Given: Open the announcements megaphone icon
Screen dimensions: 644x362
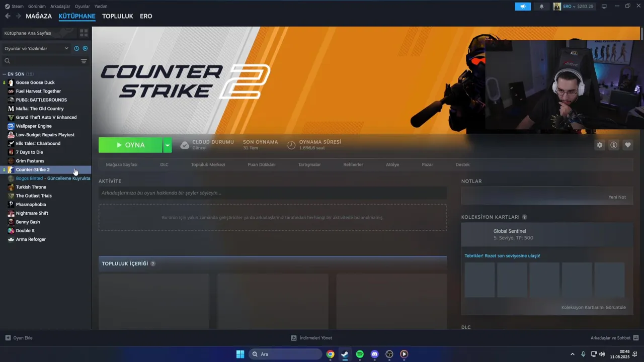Looking at the screenshot, I should coord(523,7).
